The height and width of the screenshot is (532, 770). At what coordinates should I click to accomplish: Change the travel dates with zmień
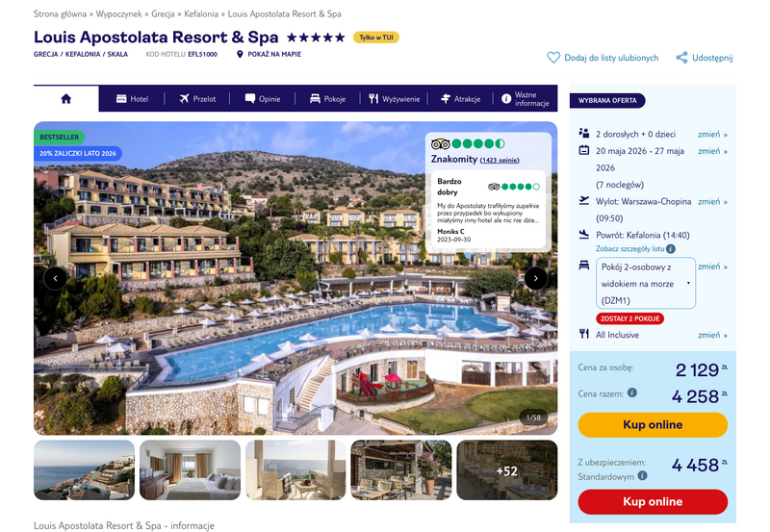[x=712, y=151]
